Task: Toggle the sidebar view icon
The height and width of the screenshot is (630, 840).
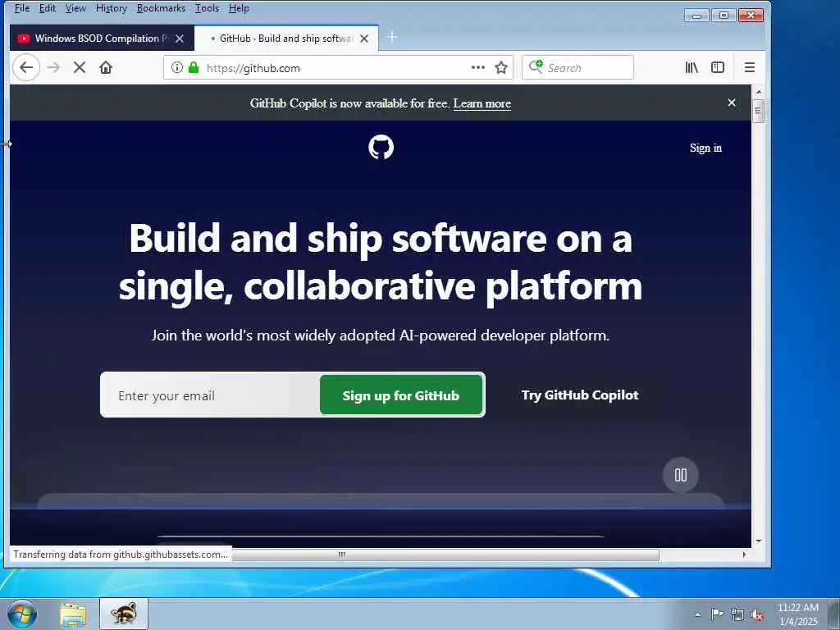Action: (718, 67)
